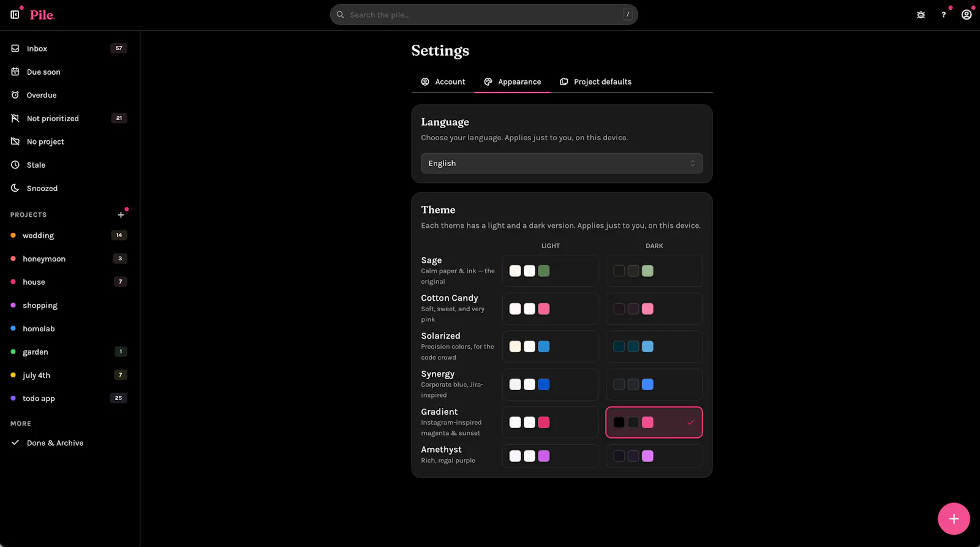Image resolution: width=980 pixels, height=547 pixels.
Task: Select the Amethyst light theme
Action: (x=551, y=456)
